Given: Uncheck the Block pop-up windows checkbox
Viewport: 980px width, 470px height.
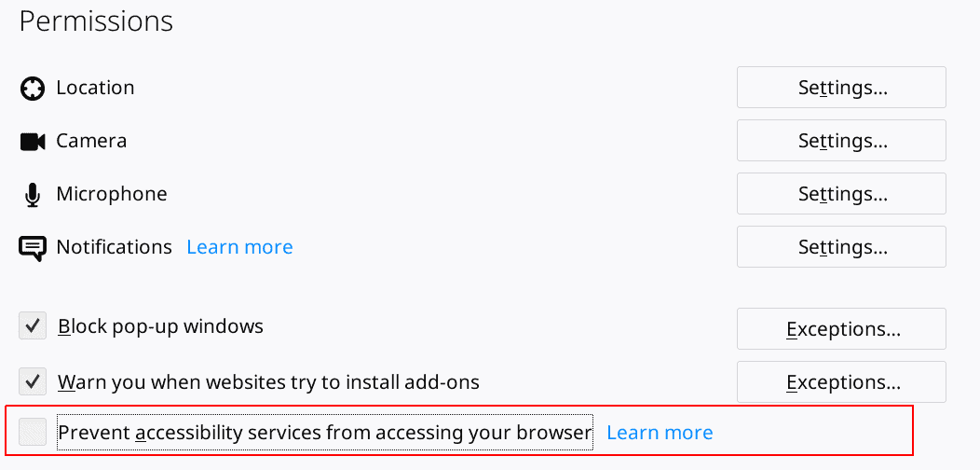Looking at the screenshot, I should (33, 326).
